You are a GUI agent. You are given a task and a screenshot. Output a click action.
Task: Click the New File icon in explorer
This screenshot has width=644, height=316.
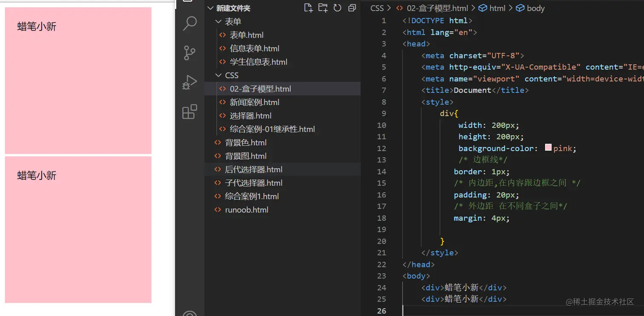308,8
